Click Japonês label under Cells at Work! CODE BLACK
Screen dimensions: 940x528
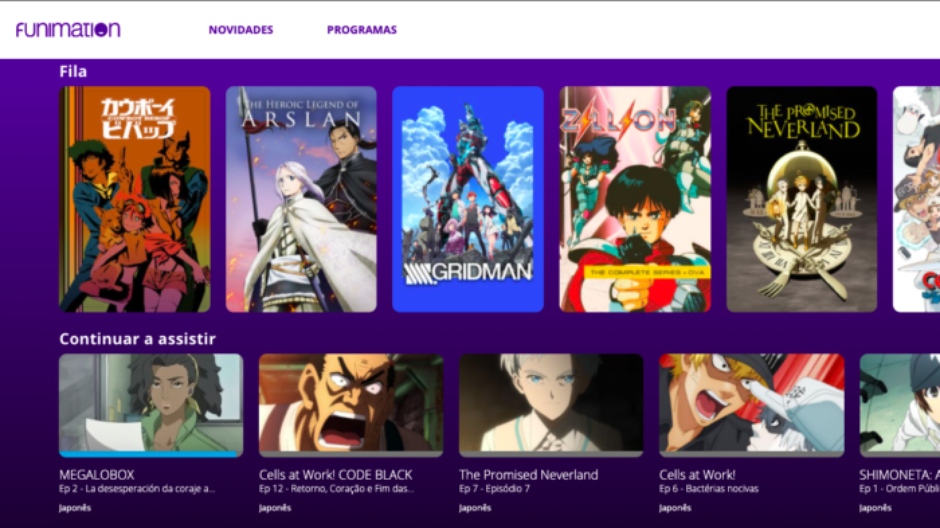[x=275, y=508]
